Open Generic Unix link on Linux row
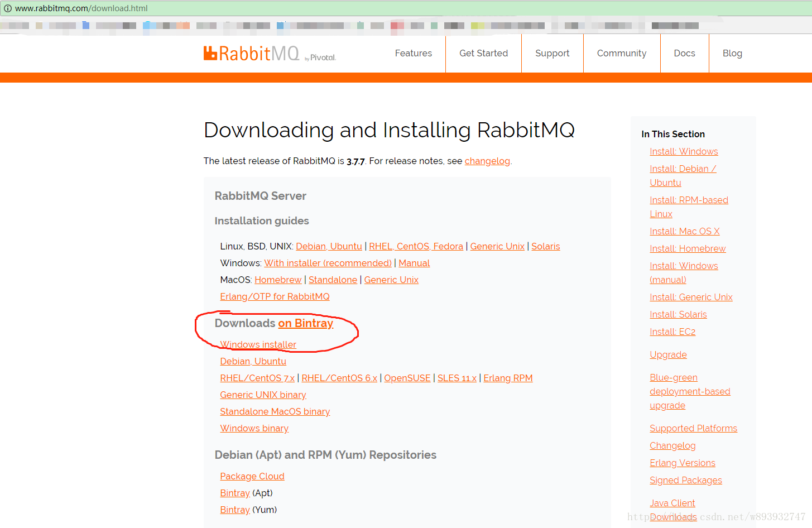 (x=497, y=246)
